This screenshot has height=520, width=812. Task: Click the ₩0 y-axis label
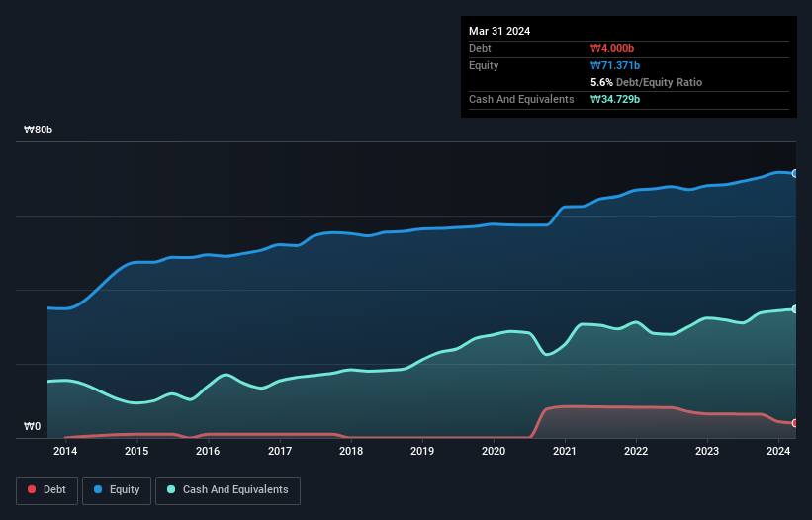[x=32, y=426]
